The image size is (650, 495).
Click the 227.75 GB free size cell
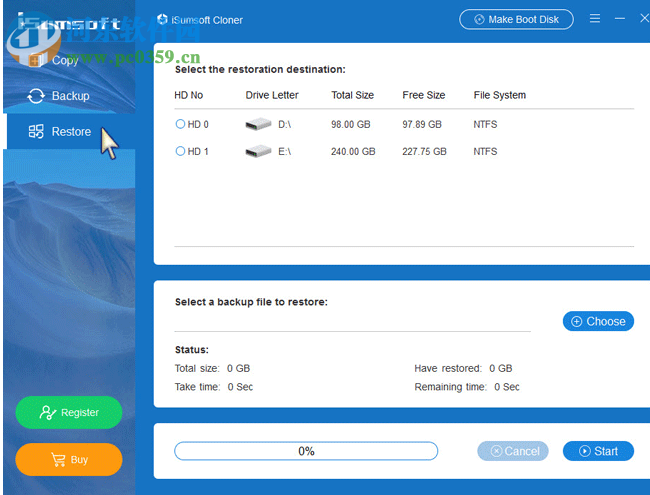[x=424, y=152]
